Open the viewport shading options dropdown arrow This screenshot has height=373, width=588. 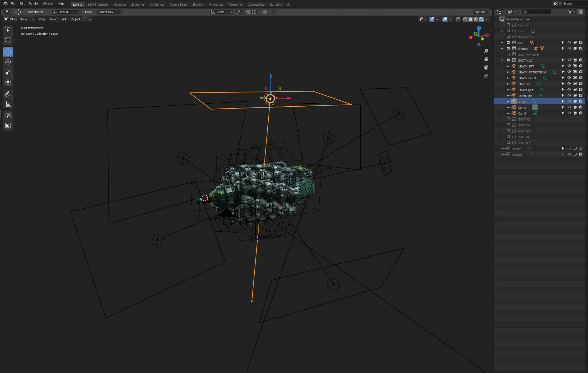coord(487,19)
